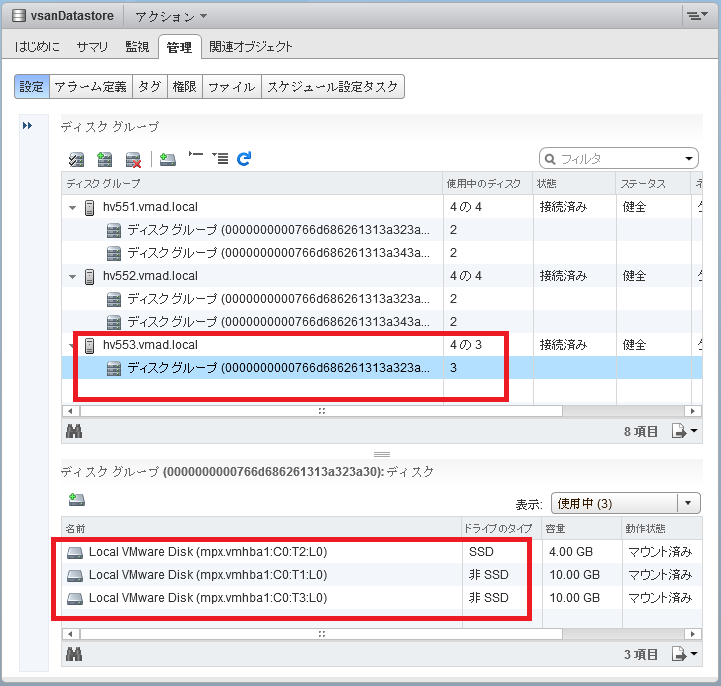Open the タグ sub-tab
The height and width of the screenshot is (686, 721).
(149, 86)
